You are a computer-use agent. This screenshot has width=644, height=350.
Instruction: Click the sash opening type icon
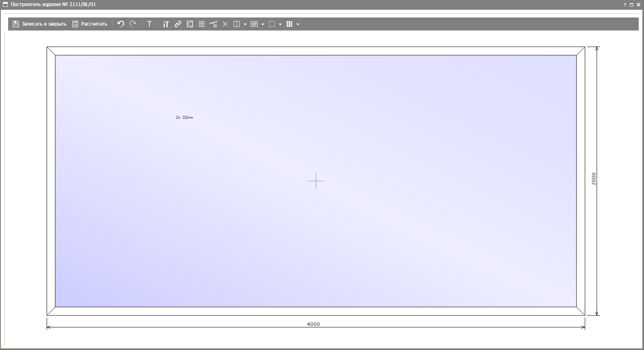point(254,24)
